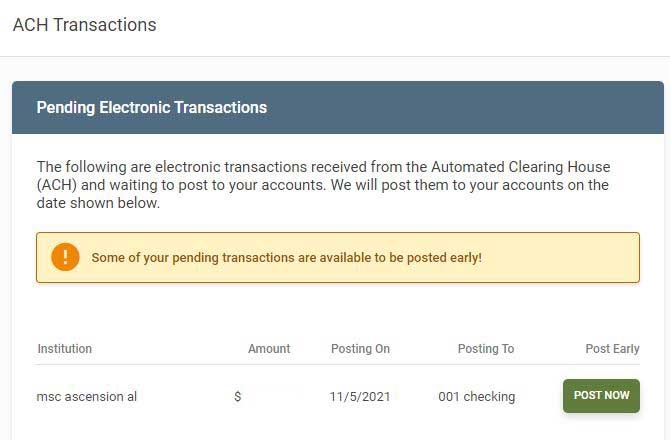The image size is (670, 440).
Task: Click the POST NOW button
Action: point(601,396)
